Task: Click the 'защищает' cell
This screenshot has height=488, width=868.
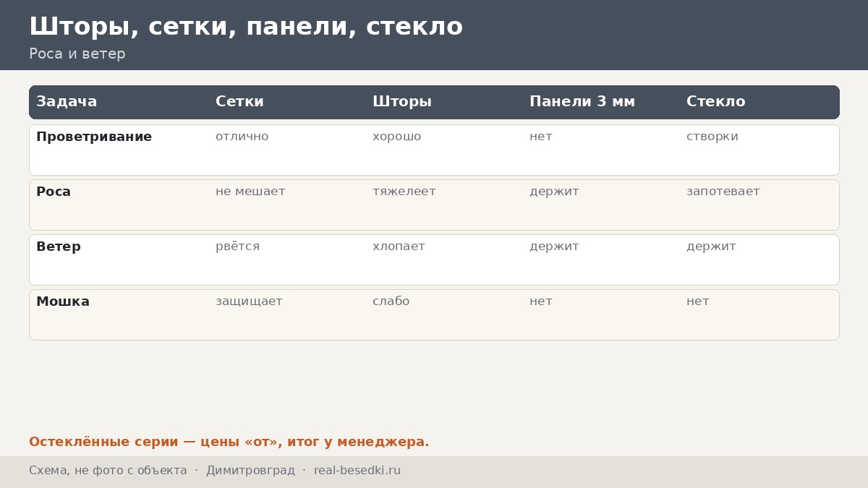Action: pos(249,301)
